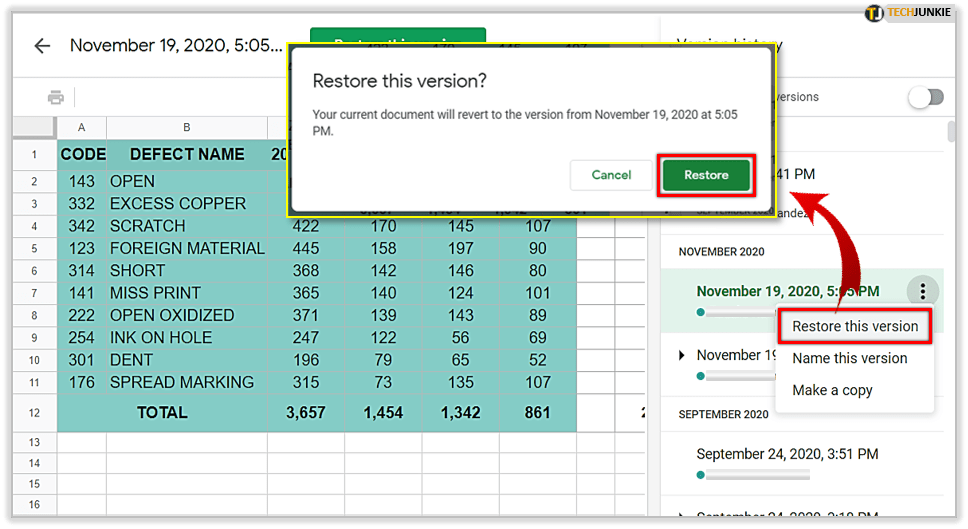Screen dimensions: 968x529
Task: Click the back arrow to exit version history
Action: (x=42, y=46)
